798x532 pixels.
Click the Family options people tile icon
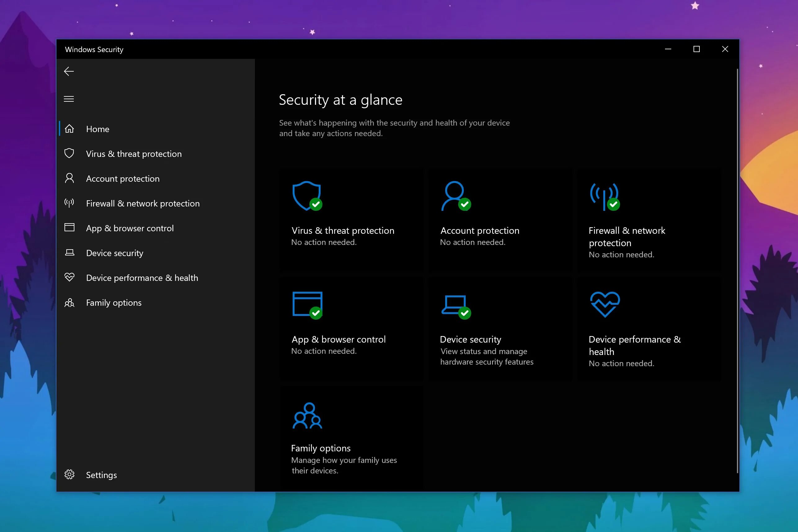307,416
